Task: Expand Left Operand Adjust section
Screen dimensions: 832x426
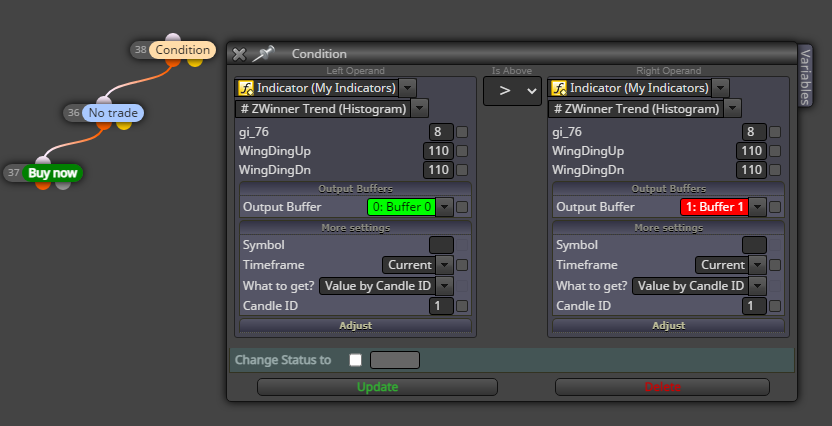Action: pyautogui.click(x=356, y=325)
